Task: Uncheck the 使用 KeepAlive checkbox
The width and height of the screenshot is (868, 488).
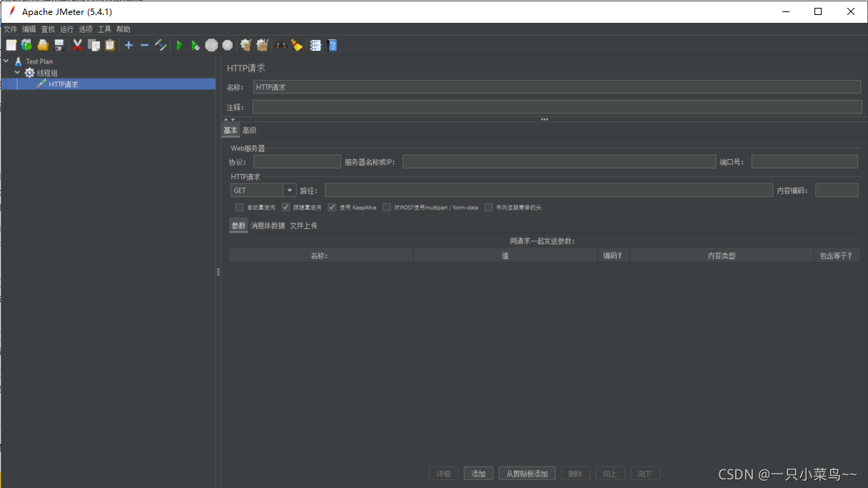Action: pos(332,208)
